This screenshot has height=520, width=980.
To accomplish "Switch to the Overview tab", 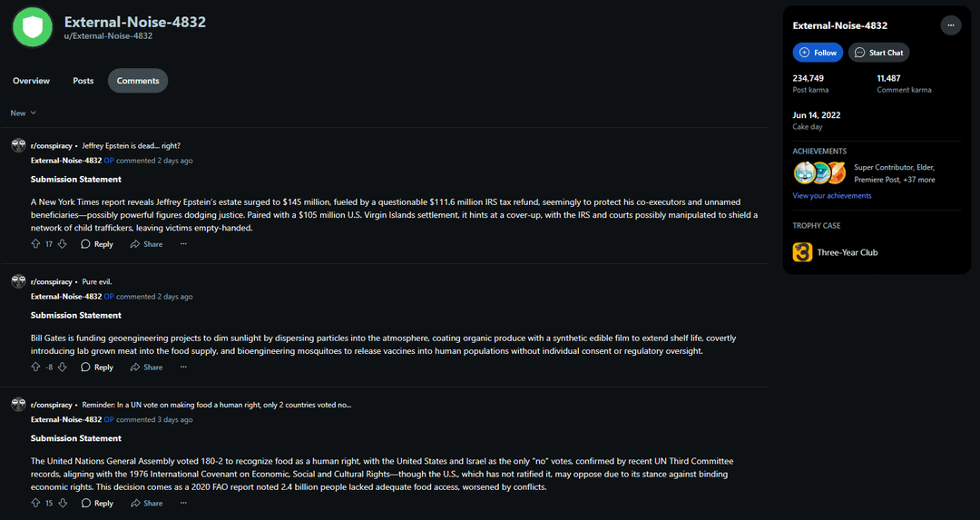I will tap(31, 81).
